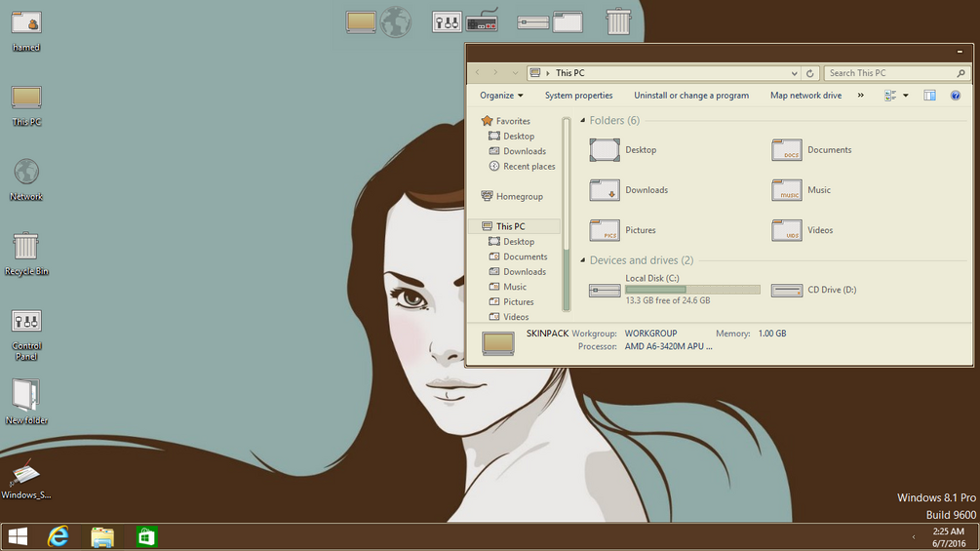
Task: Click the control panel sliders dock icon
Action: coord(447,22)
